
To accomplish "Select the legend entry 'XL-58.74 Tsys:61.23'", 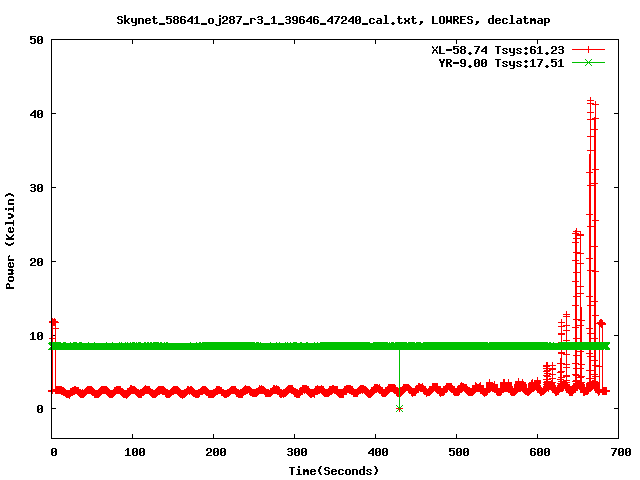I will click(498, 50).
